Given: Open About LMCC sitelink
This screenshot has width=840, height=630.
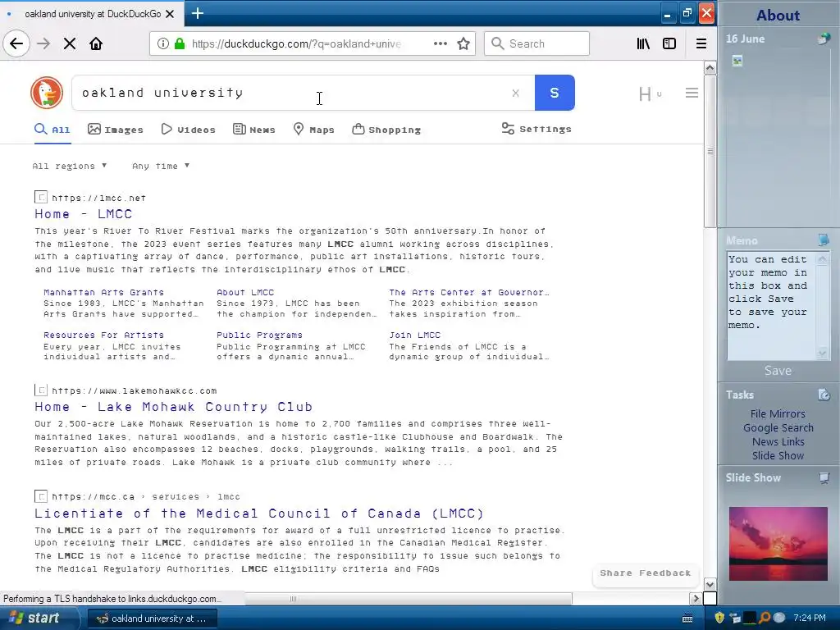Looking at the screenshot, I should click(x=244, y=293).
